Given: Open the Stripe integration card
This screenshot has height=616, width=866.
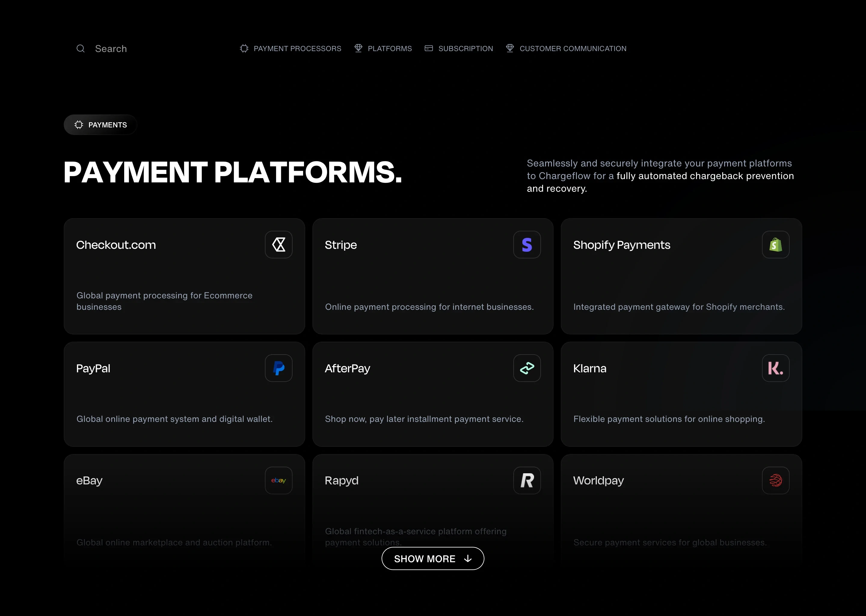Looking at the screenshot, I should pos(433,276).
